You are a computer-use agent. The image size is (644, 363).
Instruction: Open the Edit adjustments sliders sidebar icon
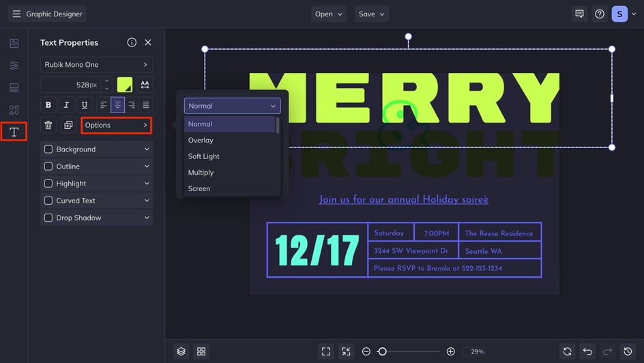(x=14, y=66)
